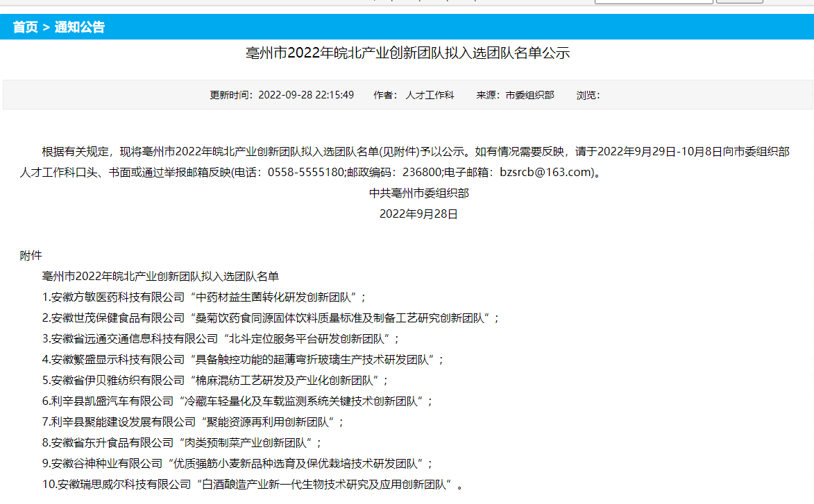814x504 pixels.
Task: Click the search input box at top
Action: click(653, 1)
